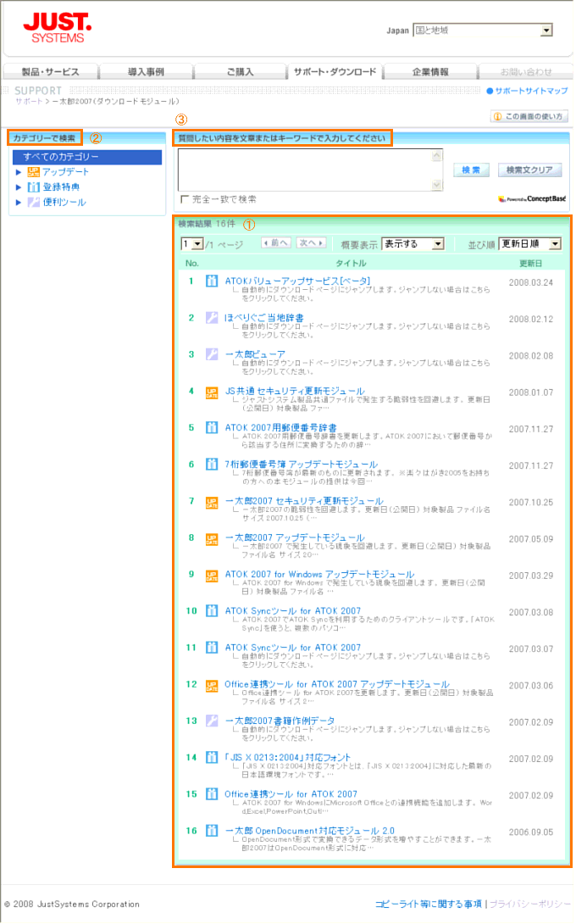Open the 一太郎2007書籍作例データ link

pos(280,721)
